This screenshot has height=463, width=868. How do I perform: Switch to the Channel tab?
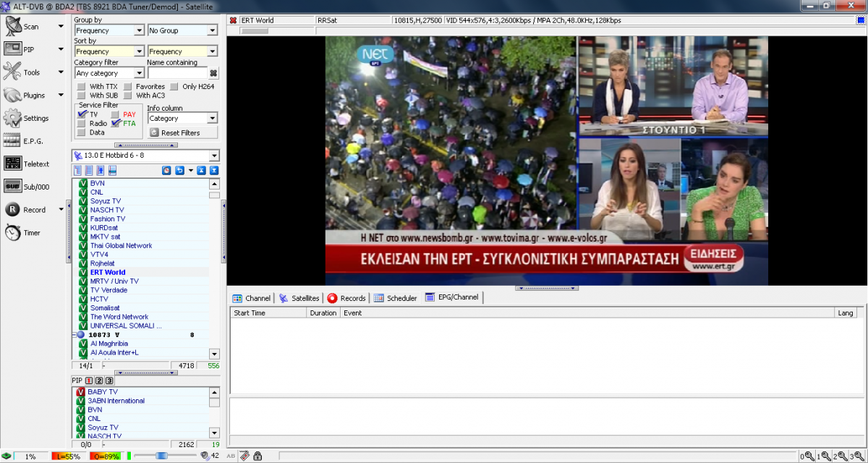[x=252, y=298]
